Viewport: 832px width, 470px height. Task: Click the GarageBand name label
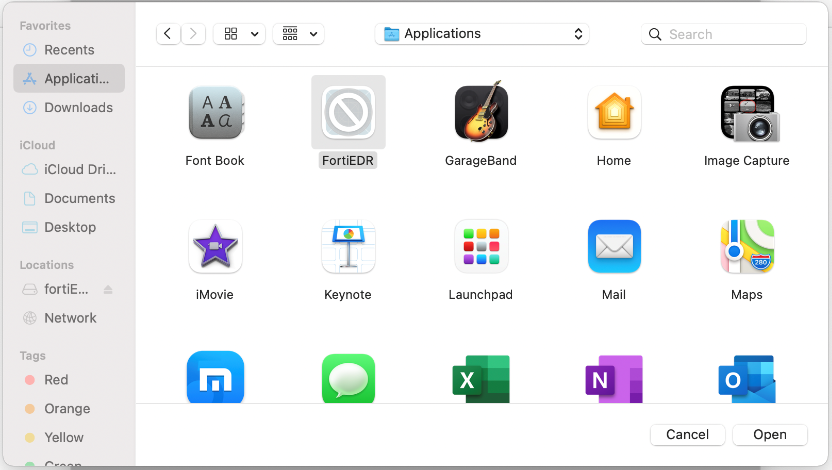[x=481, y=161]
